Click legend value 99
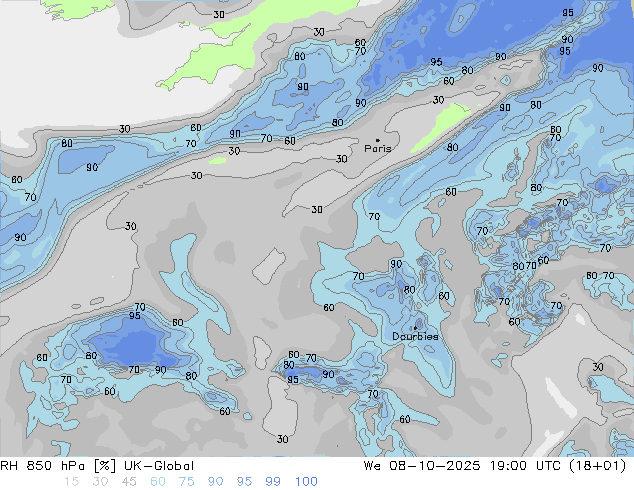 [273, 482]
